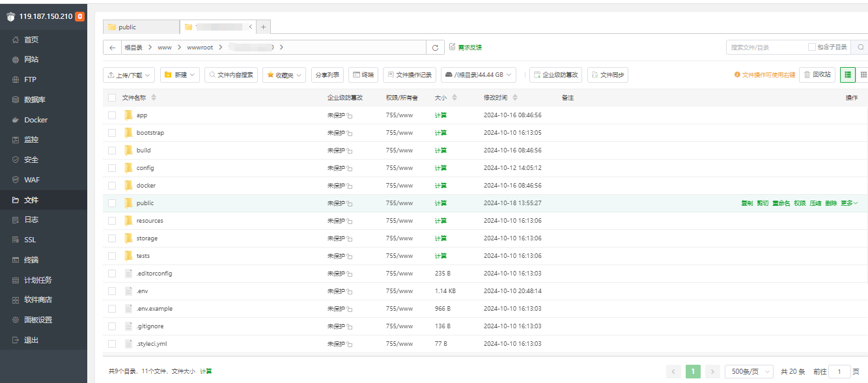Viewport: 868px width, 383px height.
Task: Click lock icon in .styleci.yml row
Action: pos(350,344)
